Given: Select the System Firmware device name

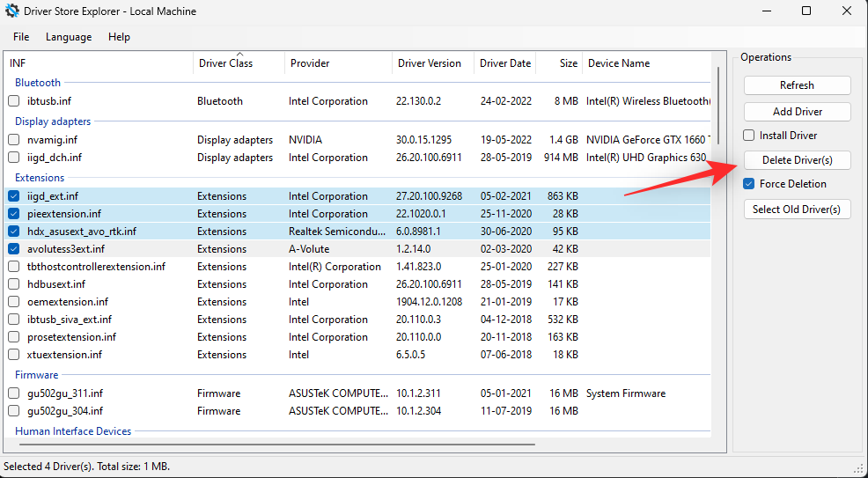Looking at the screenshot, I should [x=626, y=393].
